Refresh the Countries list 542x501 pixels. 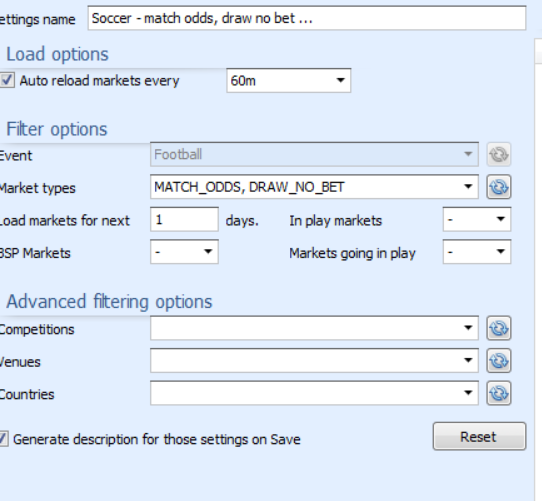498,393
